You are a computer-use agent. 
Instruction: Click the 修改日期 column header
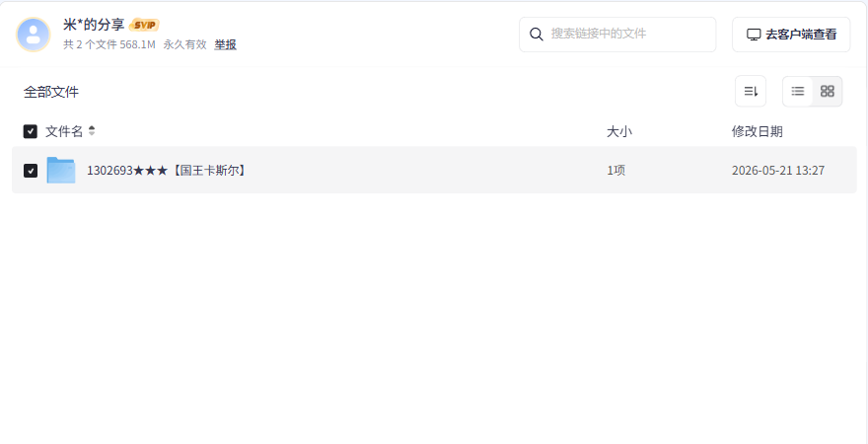point(757,132)
